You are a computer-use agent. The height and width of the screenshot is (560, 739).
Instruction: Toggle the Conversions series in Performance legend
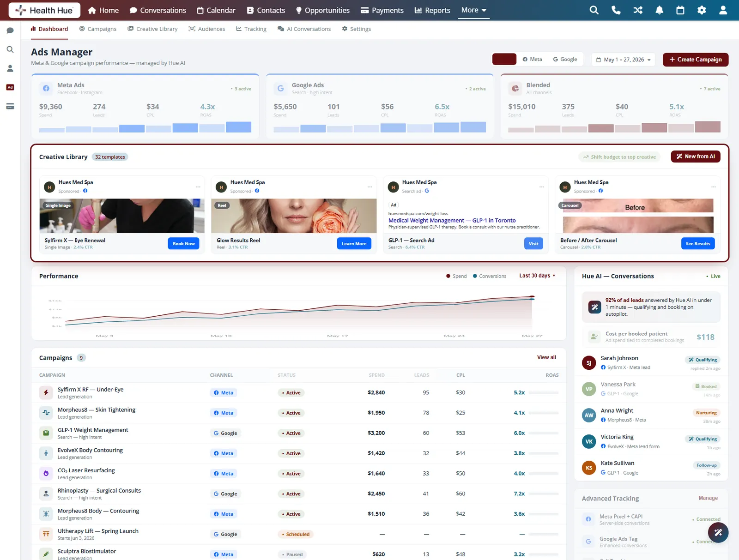[490, 276]
